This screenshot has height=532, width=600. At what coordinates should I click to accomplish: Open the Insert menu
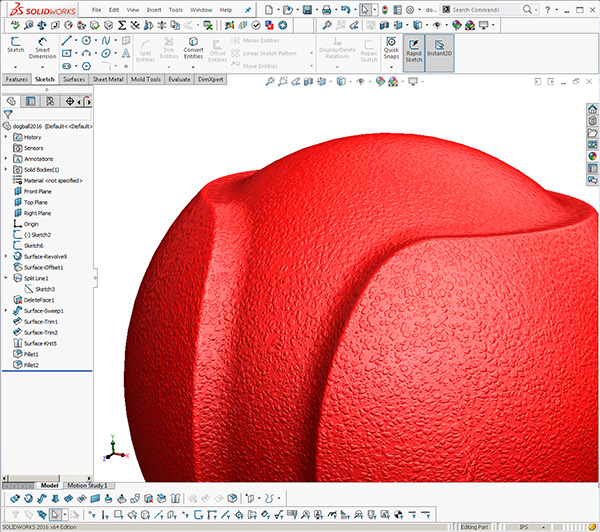pyautogui.click(x=152, y=9)
